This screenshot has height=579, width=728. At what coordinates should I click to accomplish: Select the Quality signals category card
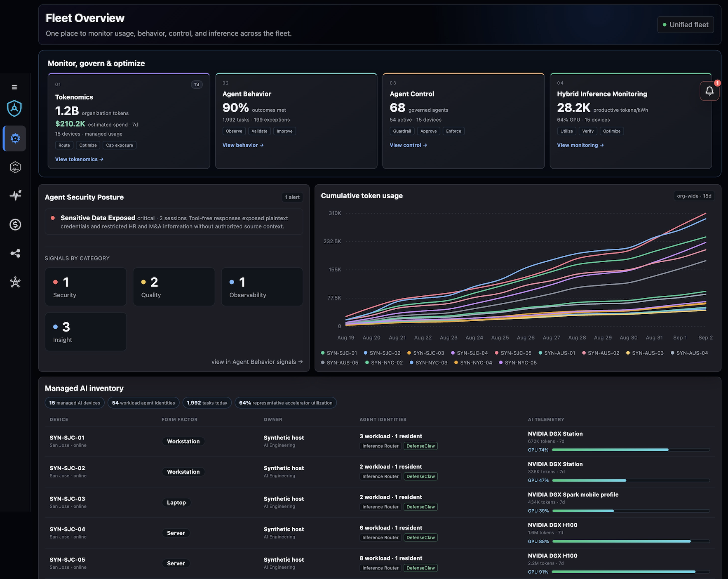click(x=174, y=287)
